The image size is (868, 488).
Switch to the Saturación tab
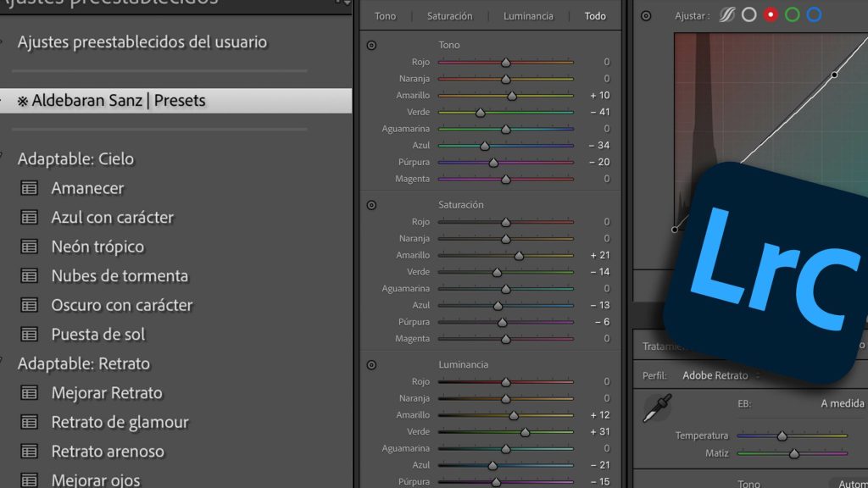click(x=449, y=16)
